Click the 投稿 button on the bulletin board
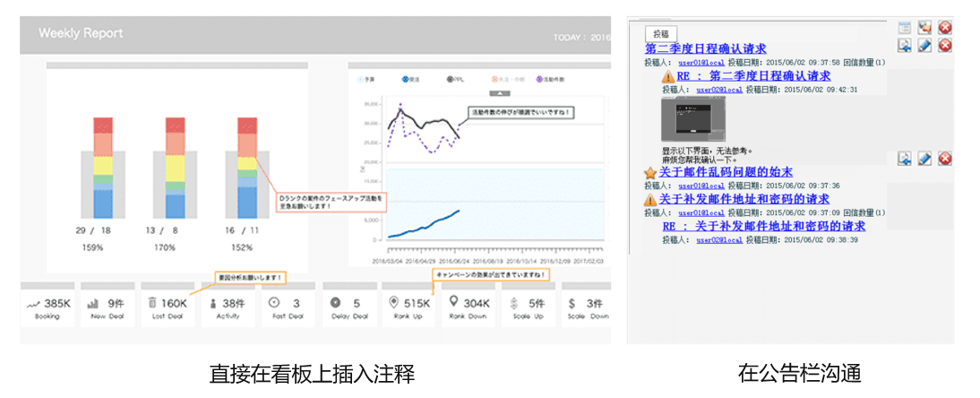The height and width of the screenshot is (398, 980). pos(660,34)
